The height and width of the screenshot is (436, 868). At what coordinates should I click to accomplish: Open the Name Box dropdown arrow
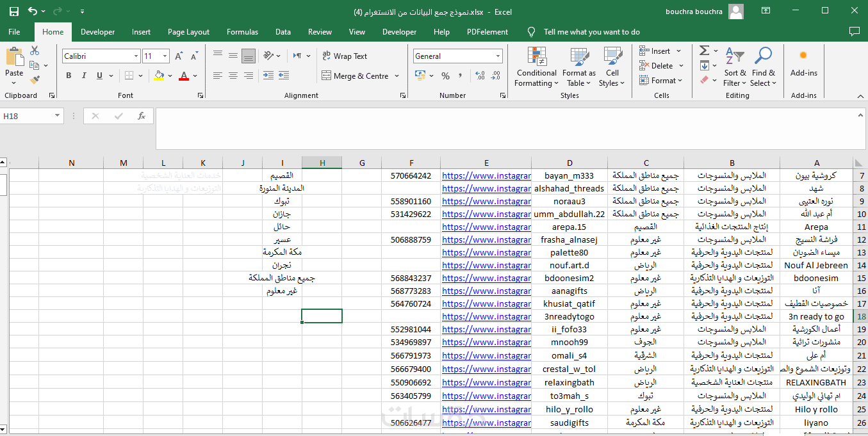58,116
